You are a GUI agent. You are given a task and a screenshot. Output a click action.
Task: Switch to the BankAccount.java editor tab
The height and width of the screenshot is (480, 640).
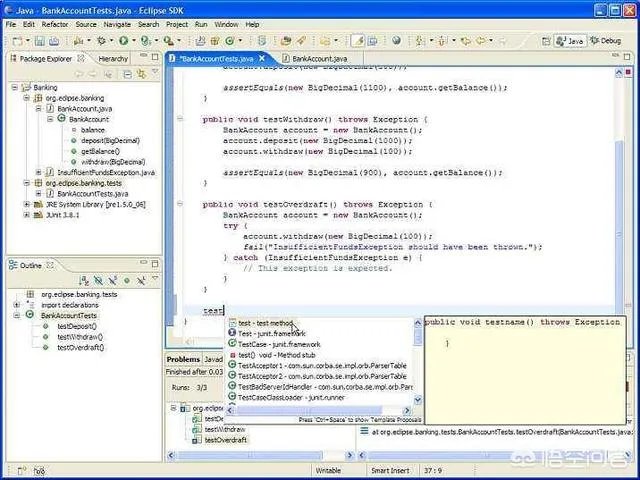coord(318,60)
